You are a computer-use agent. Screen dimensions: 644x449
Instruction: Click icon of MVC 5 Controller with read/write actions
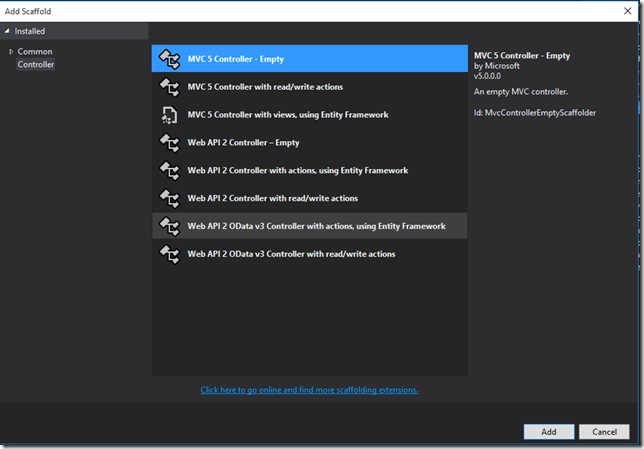click(170, 87)
